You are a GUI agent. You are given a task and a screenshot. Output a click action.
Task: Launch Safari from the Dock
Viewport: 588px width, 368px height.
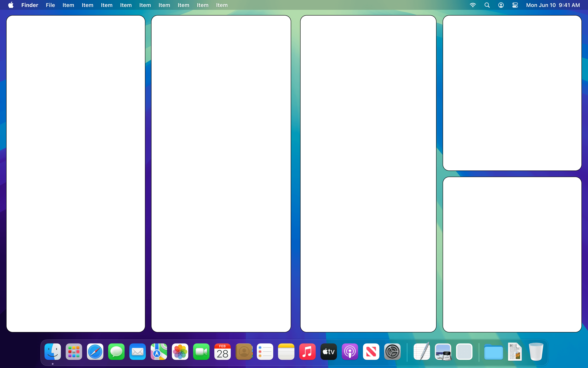(95, 351)
